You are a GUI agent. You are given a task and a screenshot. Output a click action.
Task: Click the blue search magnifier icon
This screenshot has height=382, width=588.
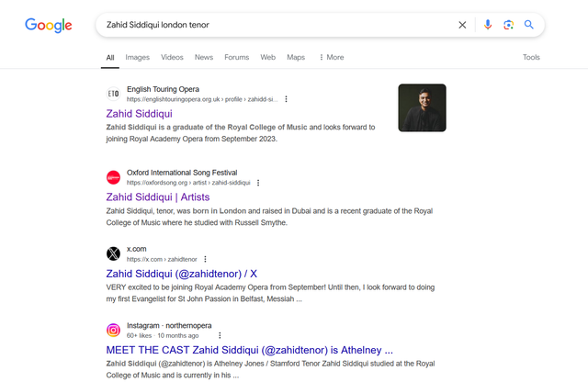point(529,25)
